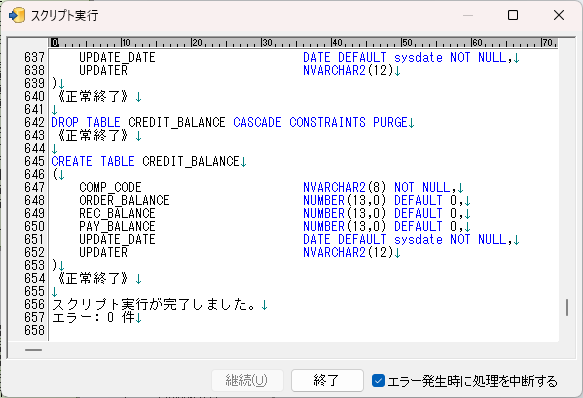Click line number 658
583x398 pixels.
point(34,330)
